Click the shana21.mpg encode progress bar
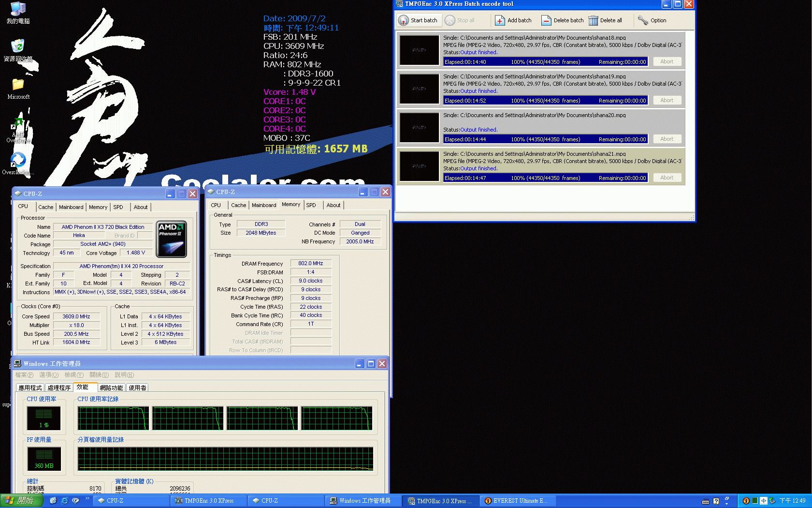 545,178
